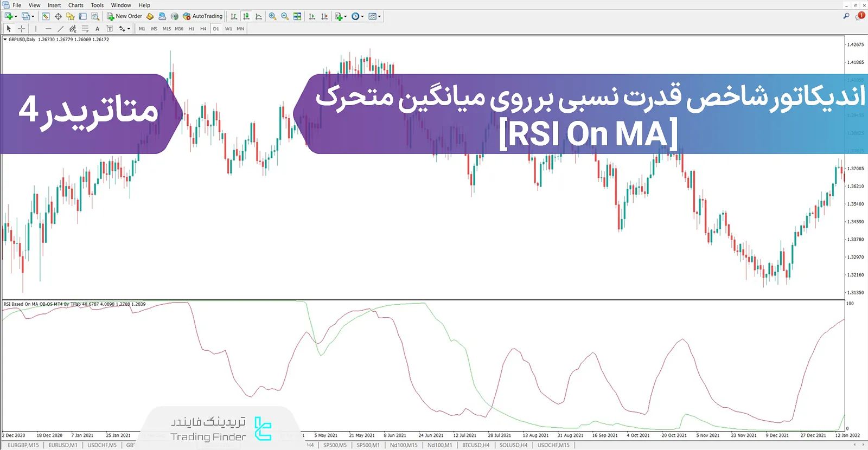Expand the Arrows objects dropdown
Viewport: 868px width, 450px height.
129,29
